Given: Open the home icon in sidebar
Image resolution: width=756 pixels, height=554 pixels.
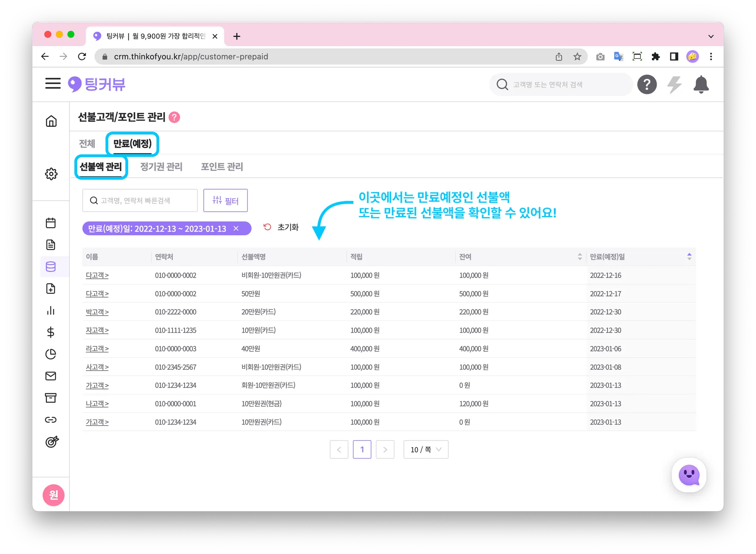Looking at the screenshot, I should [x=51, y=121].
